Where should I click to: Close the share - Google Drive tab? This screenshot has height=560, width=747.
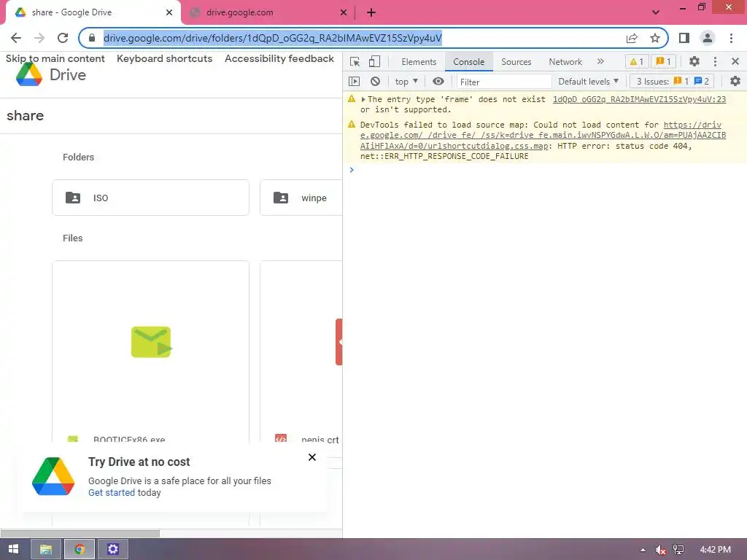169,12
